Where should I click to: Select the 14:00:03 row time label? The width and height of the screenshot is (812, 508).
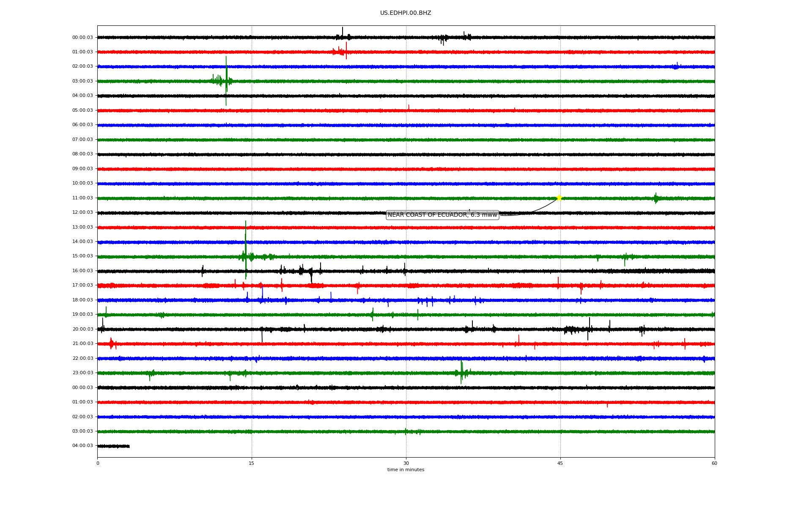coord(82,242)
